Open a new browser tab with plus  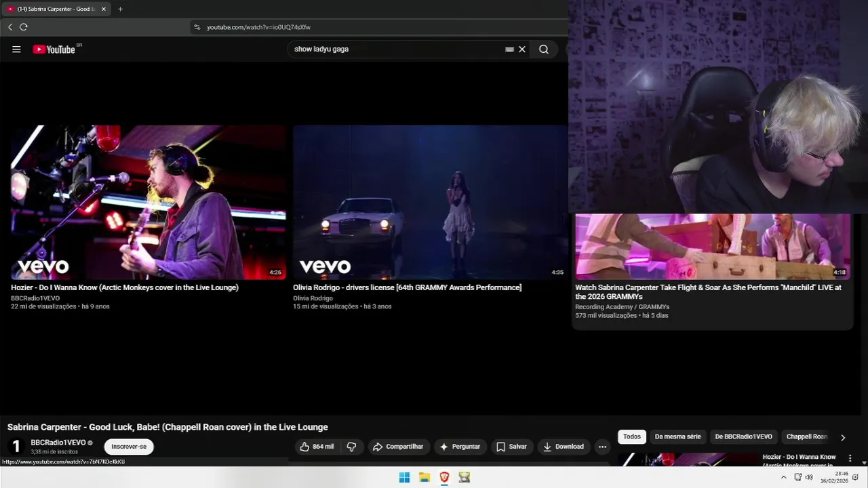tap(120, 9)
